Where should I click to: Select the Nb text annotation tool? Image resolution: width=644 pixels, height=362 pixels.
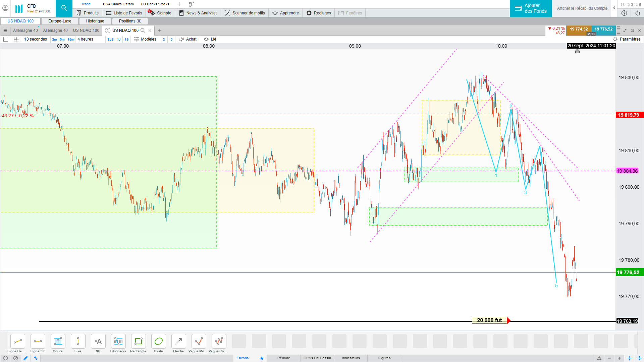click(98, 342)
